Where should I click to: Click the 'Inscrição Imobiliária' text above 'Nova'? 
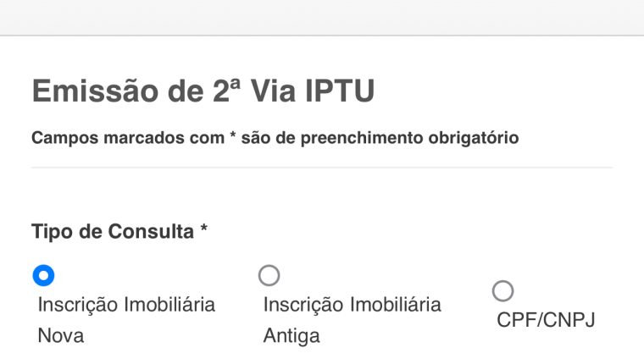pyautogui.click(x=126, y=305)
